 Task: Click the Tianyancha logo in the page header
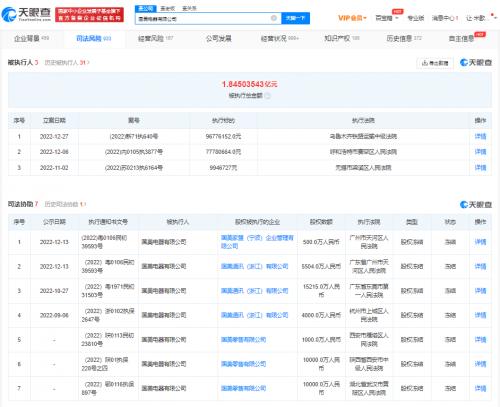click(x=26, y=14)
